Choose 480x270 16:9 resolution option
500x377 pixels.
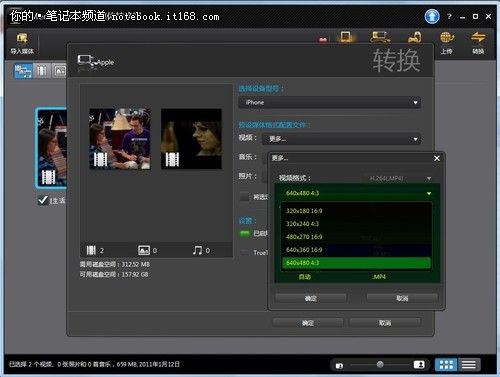356,237
